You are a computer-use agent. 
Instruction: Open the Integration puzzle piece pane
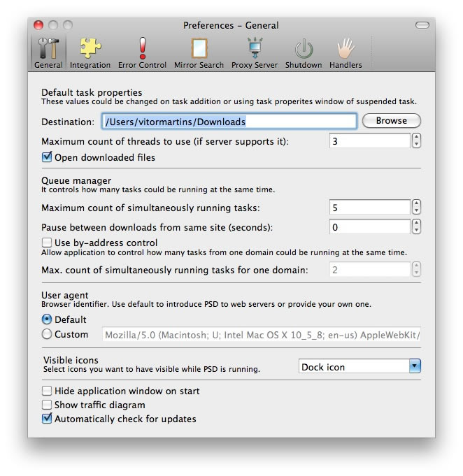(x=90, y=50)
